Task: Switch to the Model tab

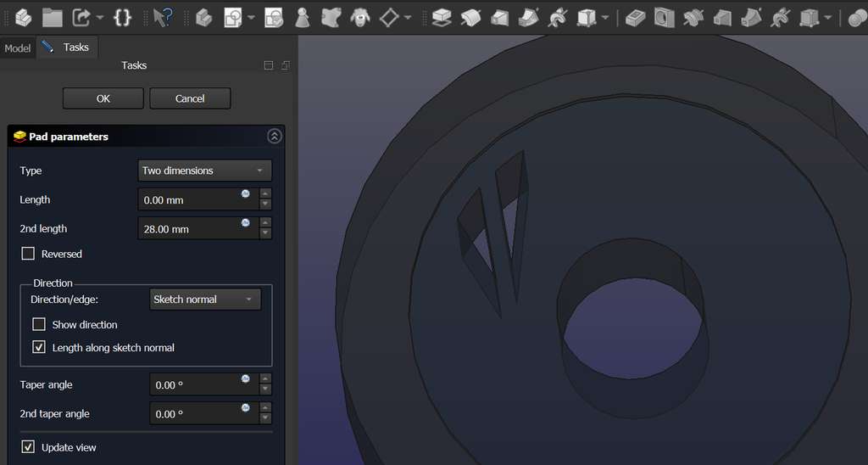Action: (18, 48)
